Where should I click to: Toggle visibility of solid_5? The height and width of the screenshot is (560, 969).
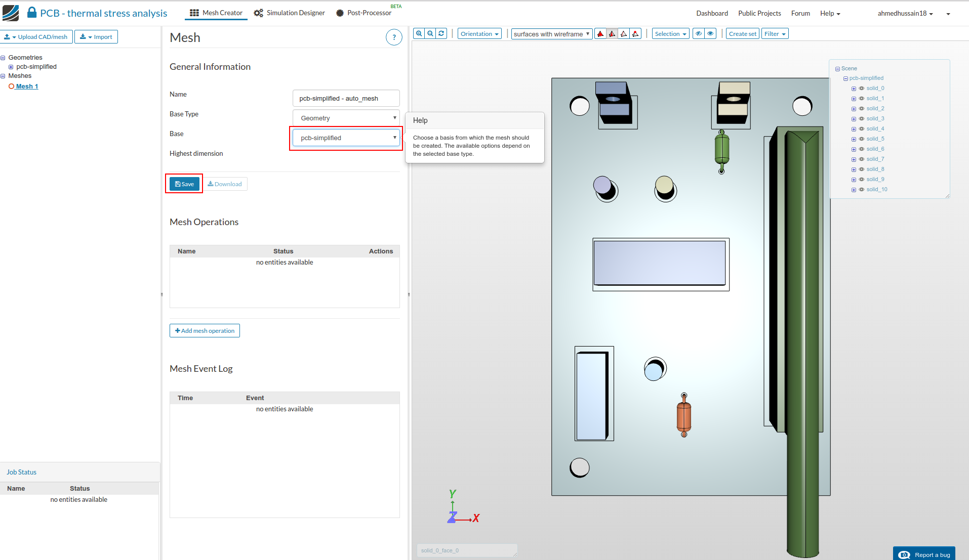pyautogui.click(x=862, y=139)
